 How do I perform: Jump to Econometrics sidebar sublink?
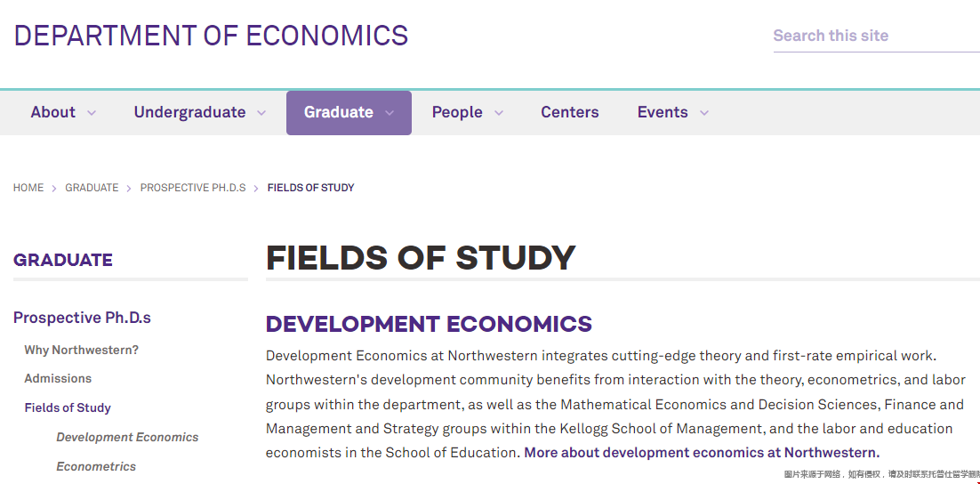pos(96,466)
